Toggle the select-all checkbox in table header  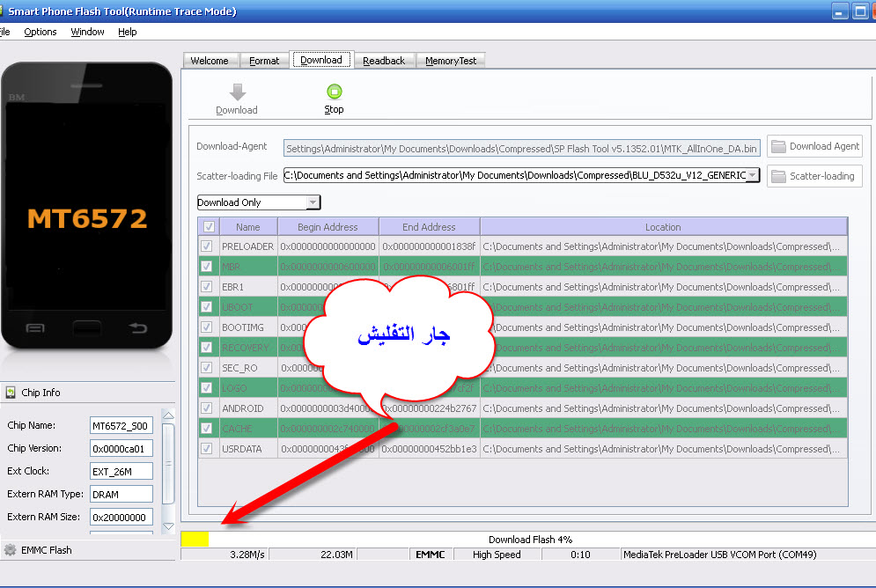pyautogui.click(x=209, y=227)
